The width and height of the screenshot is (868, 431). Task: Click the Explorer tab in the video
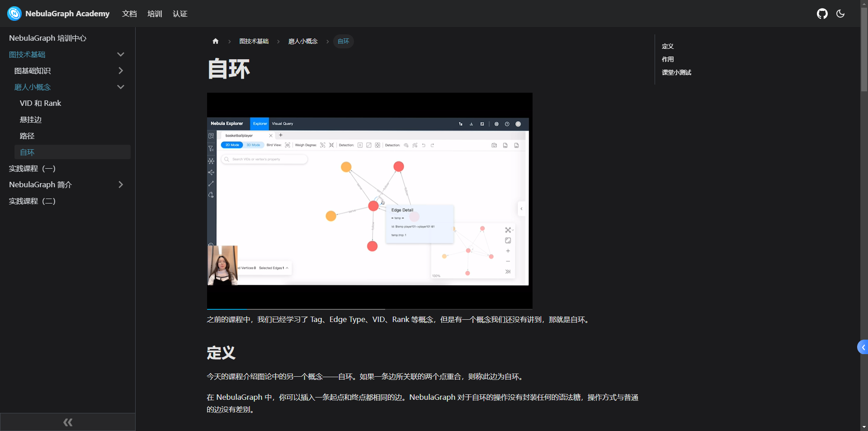coord(260,123)
